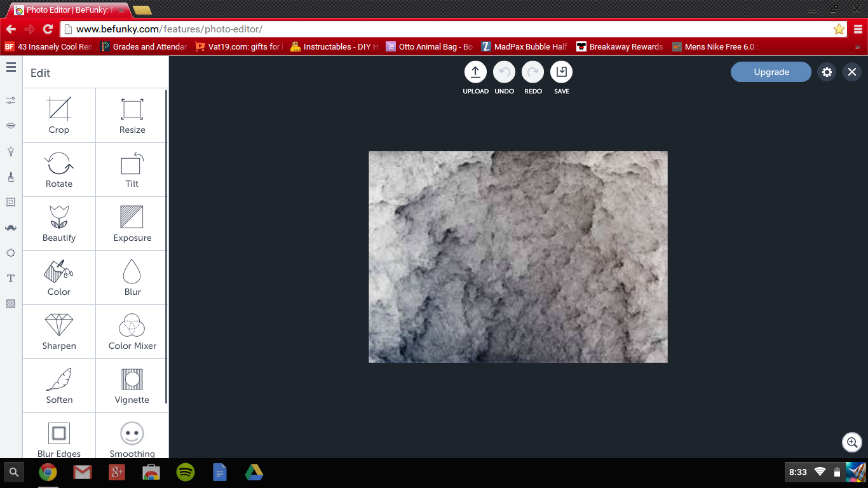Choose the Rotate tool
Image resolution: width=868 pixels, height=488 pixels.
tap(59, 170)
